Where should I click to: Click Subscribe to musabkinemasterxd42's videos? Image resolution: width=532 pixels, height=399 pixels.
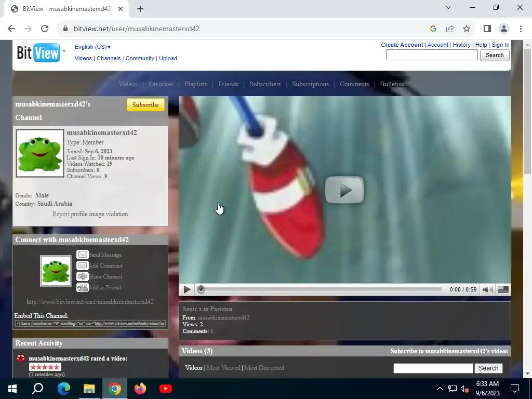tap(449, 351)
